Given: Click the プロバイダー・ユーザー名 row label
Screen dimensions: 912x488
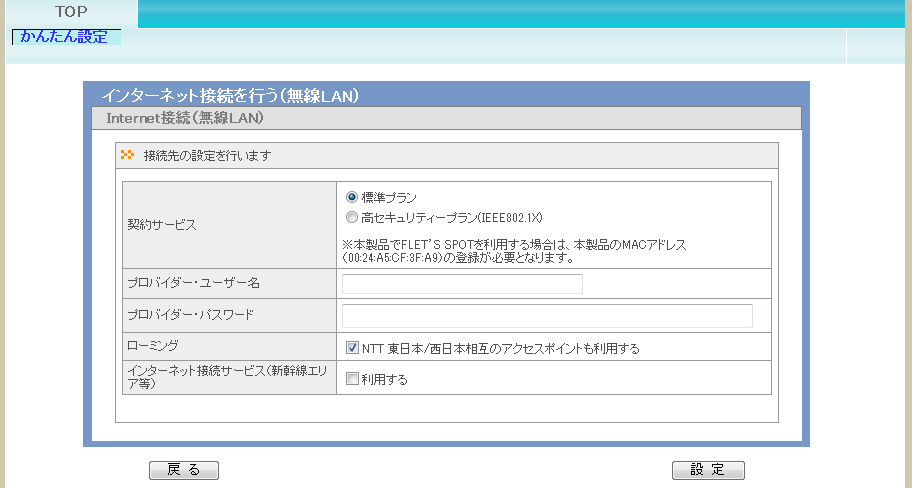Looking at the screenshot, I should [193, 284].
